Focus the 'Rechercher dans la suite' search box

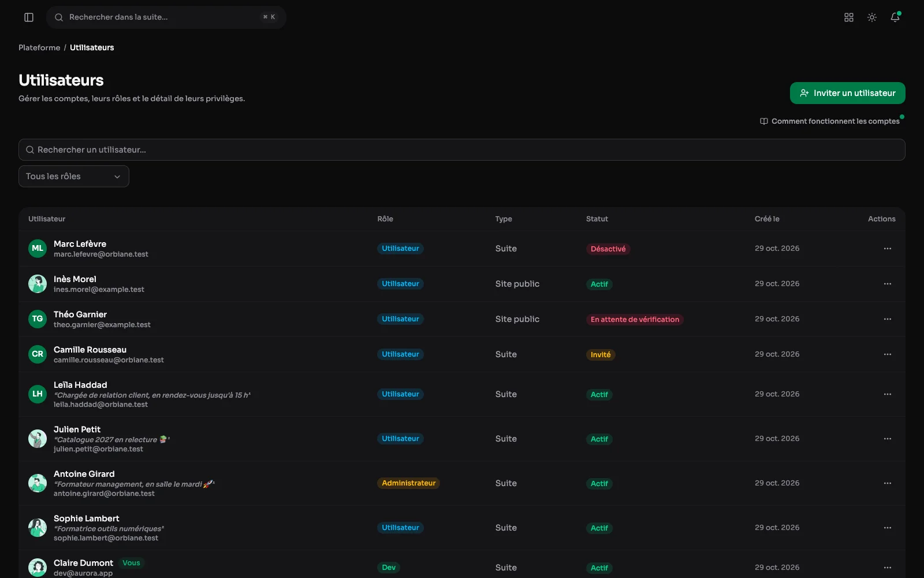pyautogui.click(x=166, y=17)
